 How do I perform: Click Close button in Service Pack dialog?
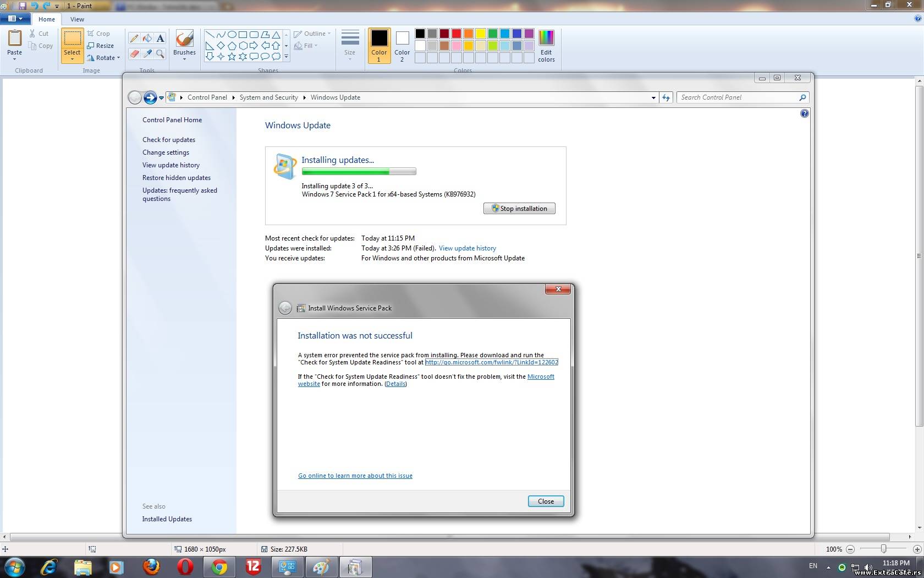(x=546, y=501)
